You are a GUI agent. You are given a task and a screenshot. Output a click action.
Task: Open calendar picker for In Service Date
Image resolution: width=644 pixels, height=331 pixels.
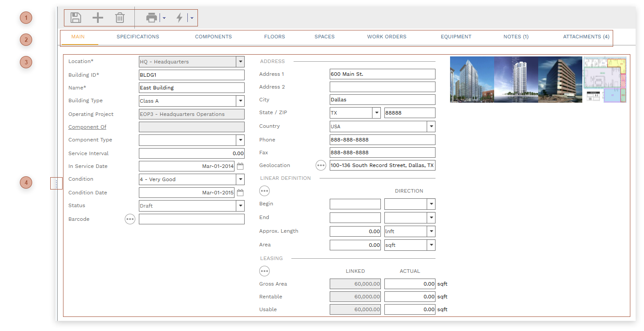pos(240,167)
